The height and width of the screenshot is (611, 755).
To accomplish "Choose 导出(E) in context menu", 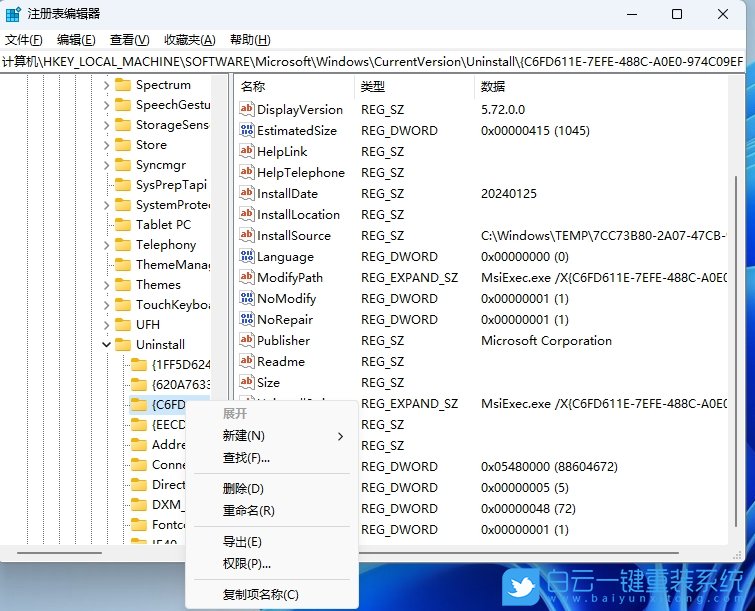I will pyautogui.click(x=272, y=542).
